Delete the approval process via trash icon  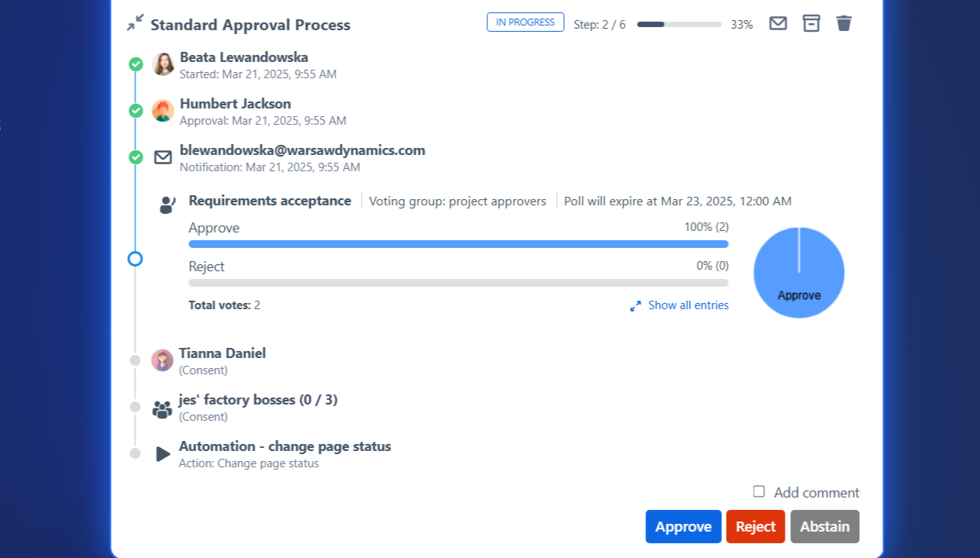844,23
